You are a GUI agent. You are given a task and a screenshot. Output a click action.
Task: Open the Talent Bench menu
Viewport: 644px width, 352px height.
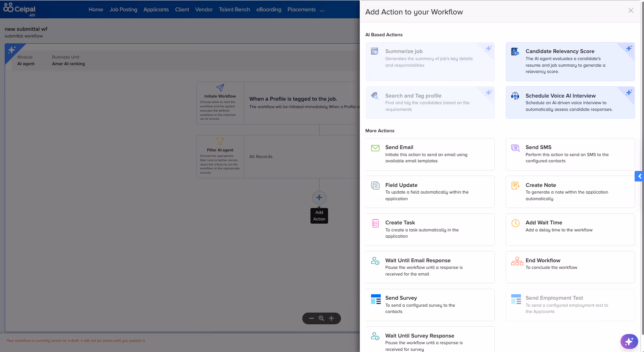tap(234, 9)
